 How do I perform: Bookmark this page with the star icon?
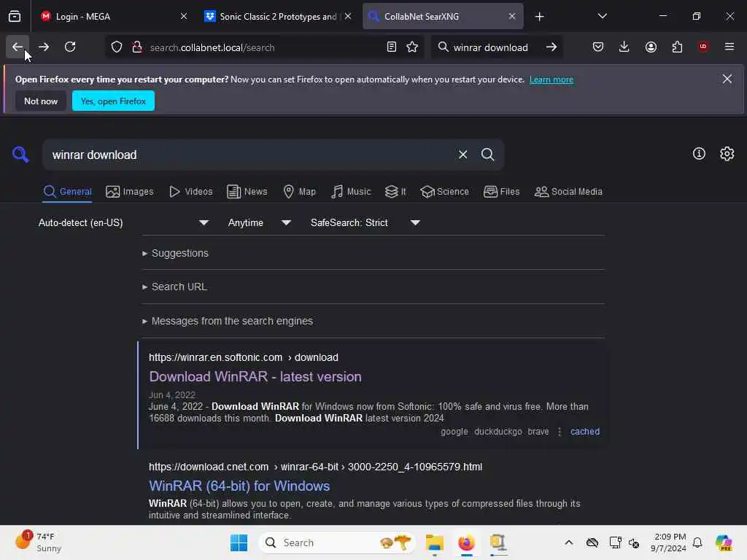click(412, 47)
